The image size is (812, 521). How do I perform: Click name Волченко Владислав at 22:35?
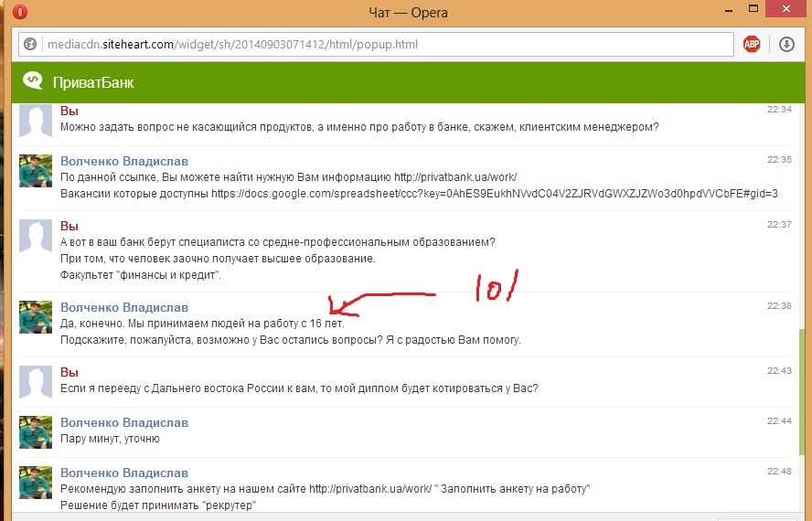(124, 161)
